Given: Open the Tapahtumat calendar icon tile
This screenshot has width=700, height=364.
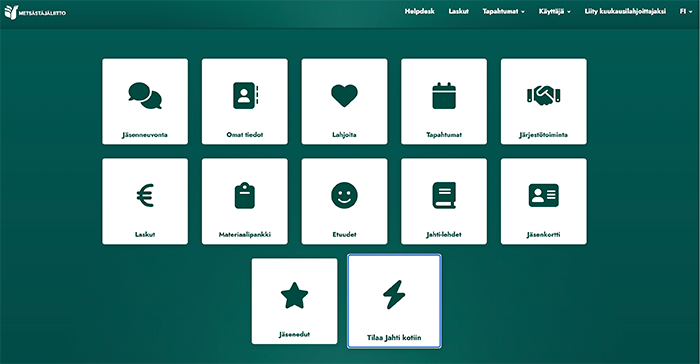Looking at the screenshot, I should (444, 101).
